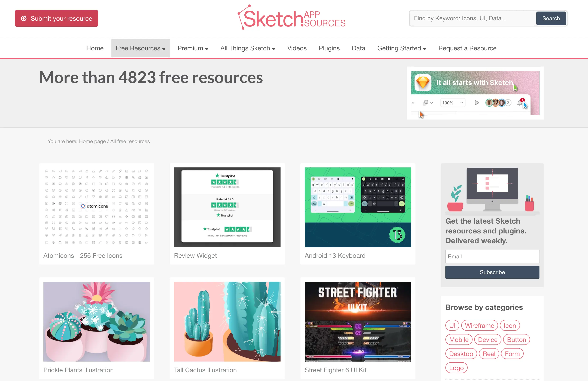Screen dimensions: 588x381
Task: Select the Wireframe category tag
Action: pyautogui.click(x=479, y=325)
